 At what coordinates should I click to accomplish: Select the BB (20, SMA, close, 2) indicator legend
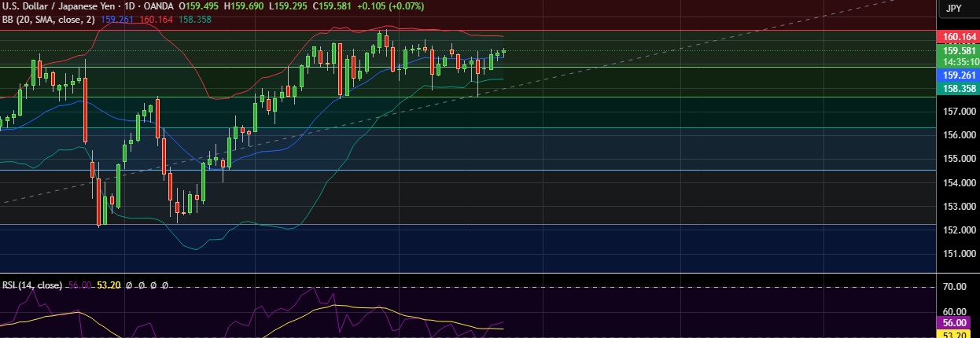pos(47,18)
